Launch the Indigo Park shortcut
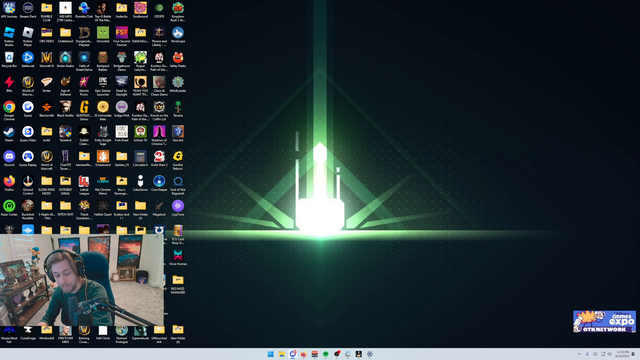The height and width of the screenshot is (360, 640). 122,109
